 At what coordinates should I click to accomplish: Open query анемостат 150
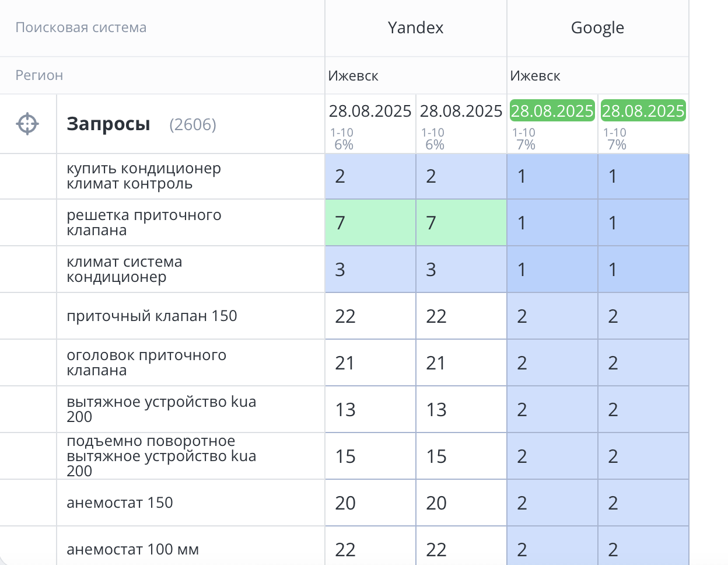tap(120, 503)
